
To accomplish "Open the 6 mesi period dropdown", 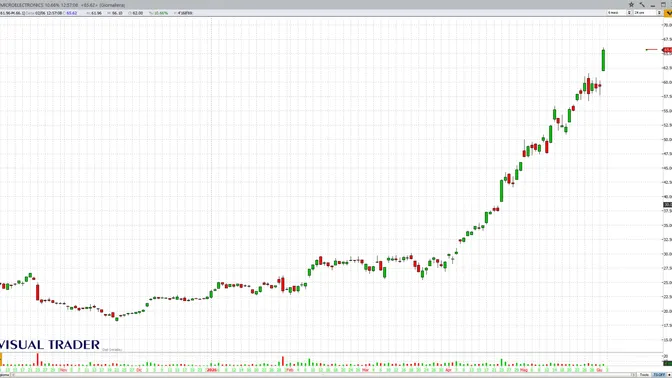I will pyautogui.click(x=619, y=13).
